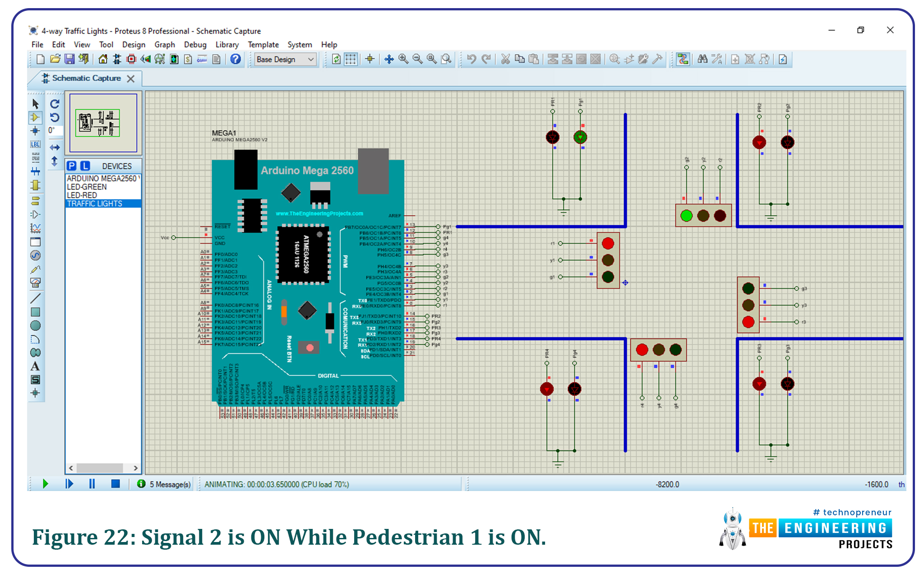Open the Template menu
This screenshot has height=579, width=924.
pyautogui.click(x=263, y=44)
